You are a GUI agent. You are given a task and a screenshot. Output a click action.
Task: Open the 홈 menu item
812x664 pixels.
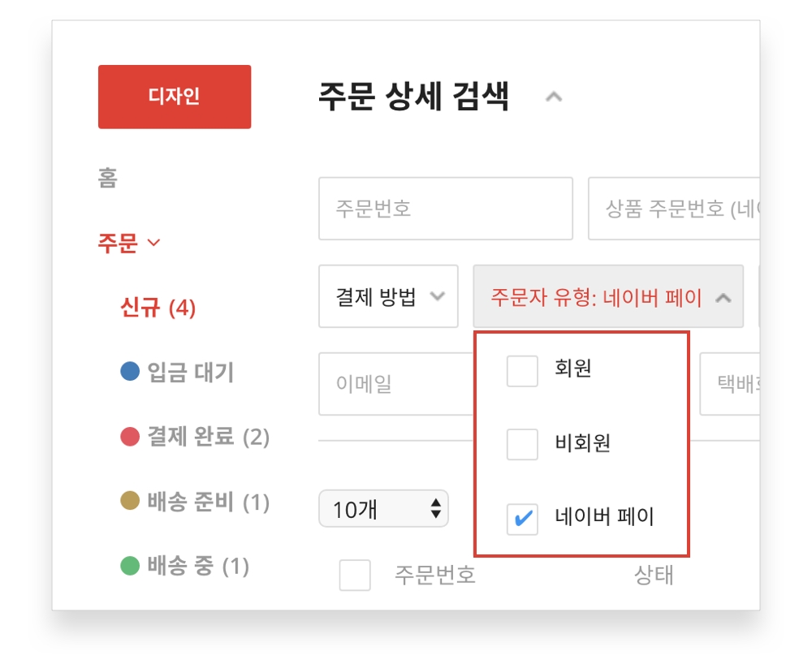point(108,179)
